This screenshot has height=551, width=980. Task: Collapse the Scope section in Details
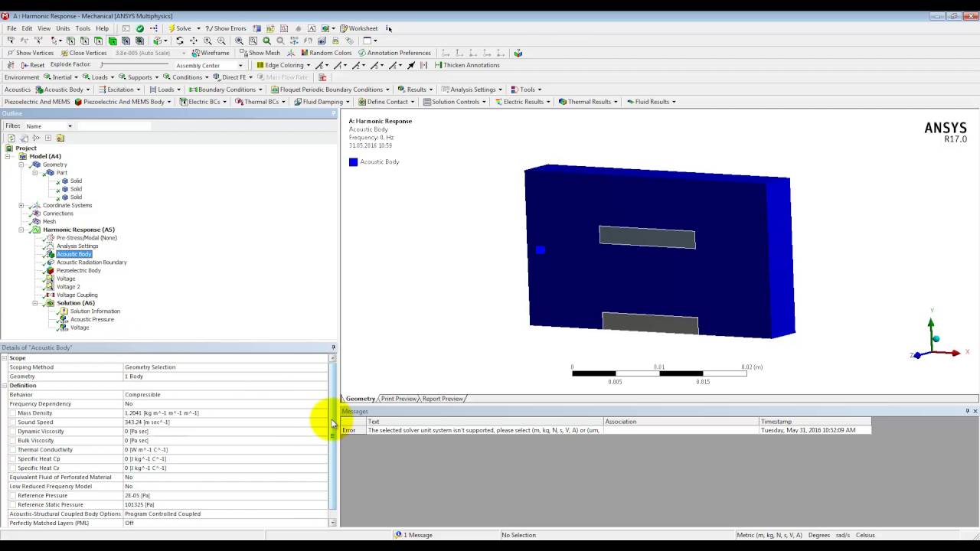[4, 358]
